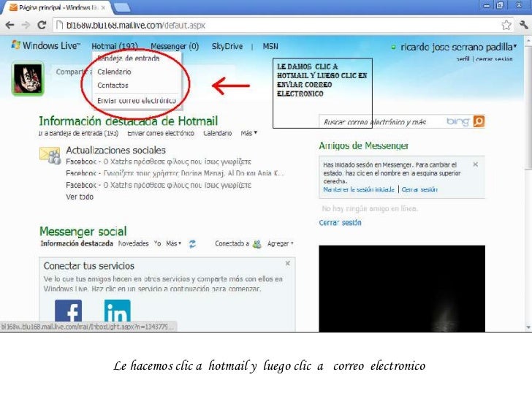The width and height of the screenshot is (532, 399).
Task: Click Enviar correo electrónico link below heading
Action: (161, 133)
